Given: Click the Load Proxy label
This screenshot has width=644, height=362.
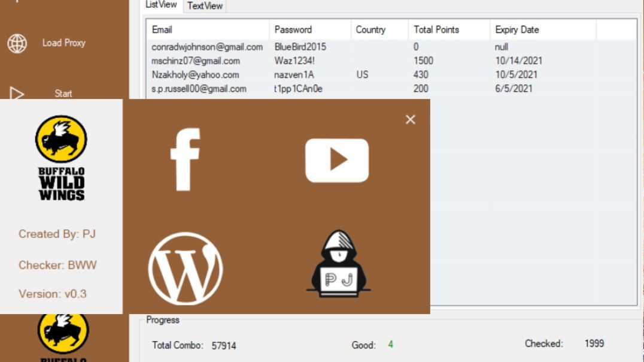Looking at the screenshot, I should pos(63,43).
